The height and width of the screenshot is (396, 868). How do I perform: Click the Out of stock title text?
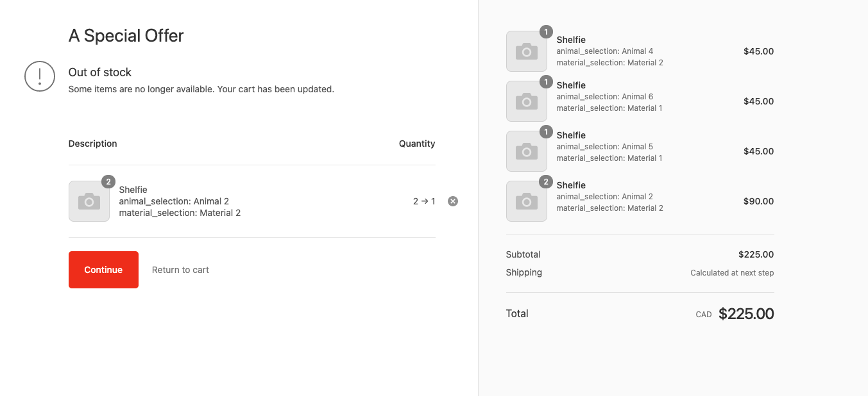click(99, 72)
